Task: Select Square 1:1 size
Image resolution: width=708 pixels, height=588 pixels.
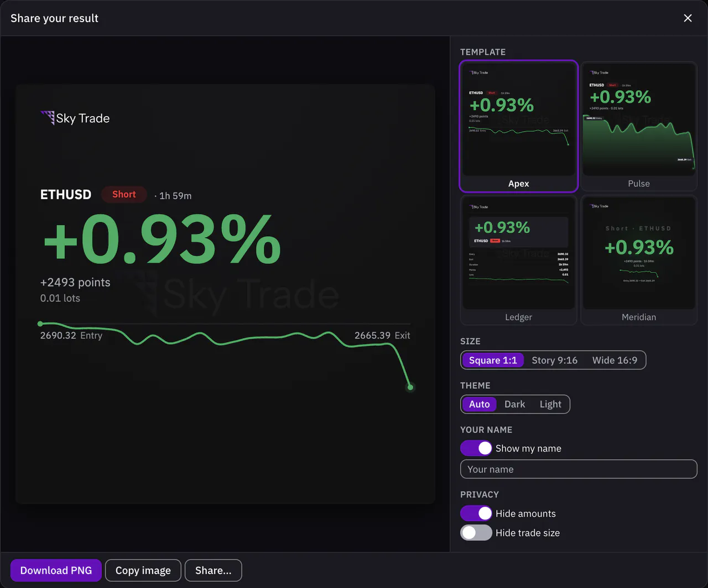Action: [x=493, y=360]
